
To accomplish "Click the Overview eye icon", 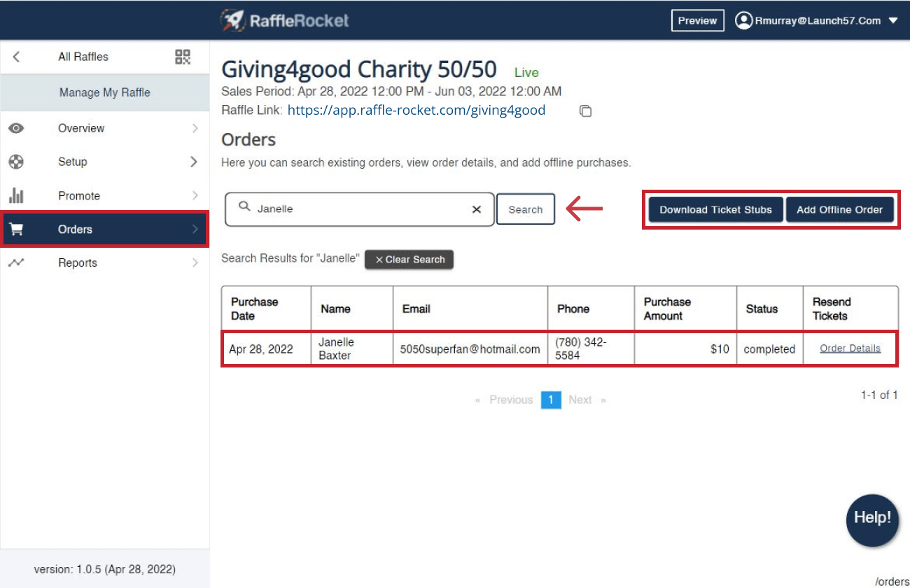I will point(16,128).
